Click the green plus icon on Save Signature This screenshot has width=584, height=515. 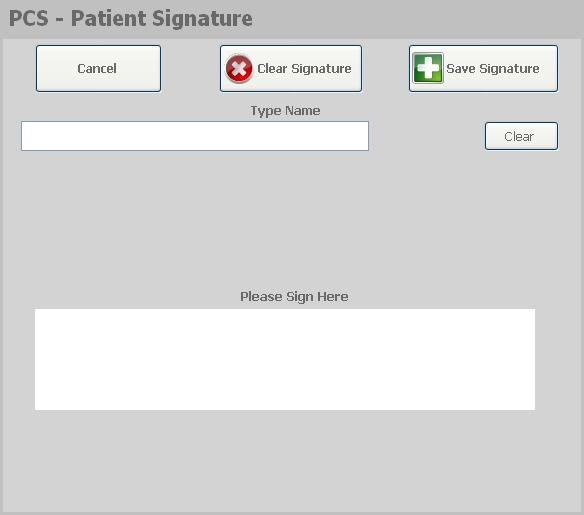coord(428,68)
